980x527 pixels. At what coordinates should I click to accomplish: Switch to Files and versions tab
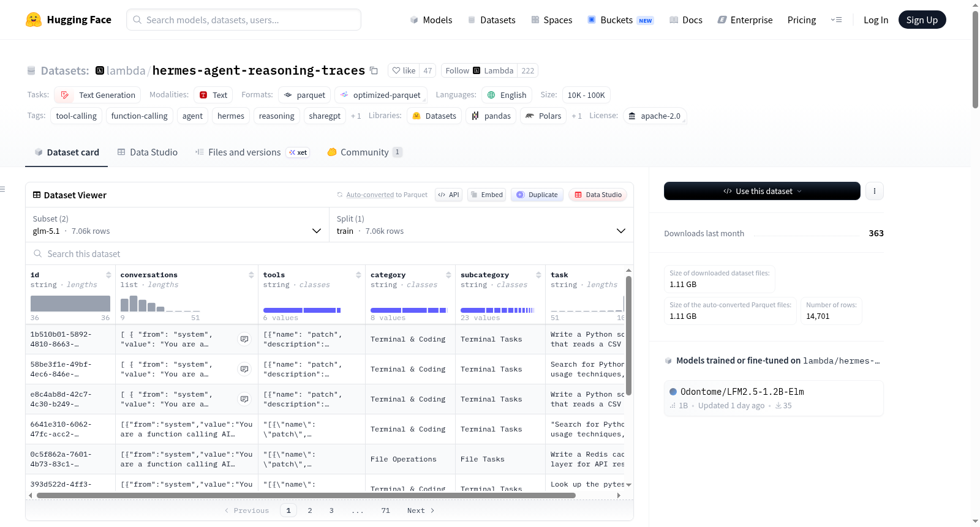pos(252,152)
